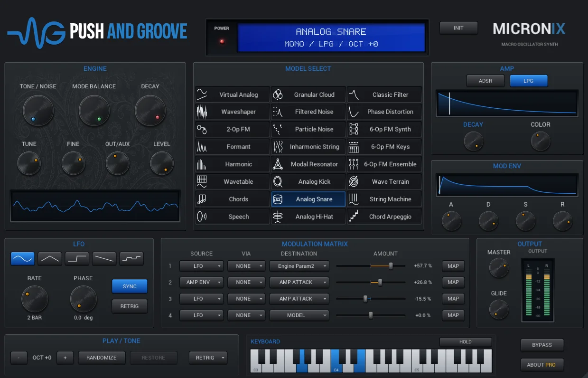
Task: Select the square LFO waveform
Action: 77,259
